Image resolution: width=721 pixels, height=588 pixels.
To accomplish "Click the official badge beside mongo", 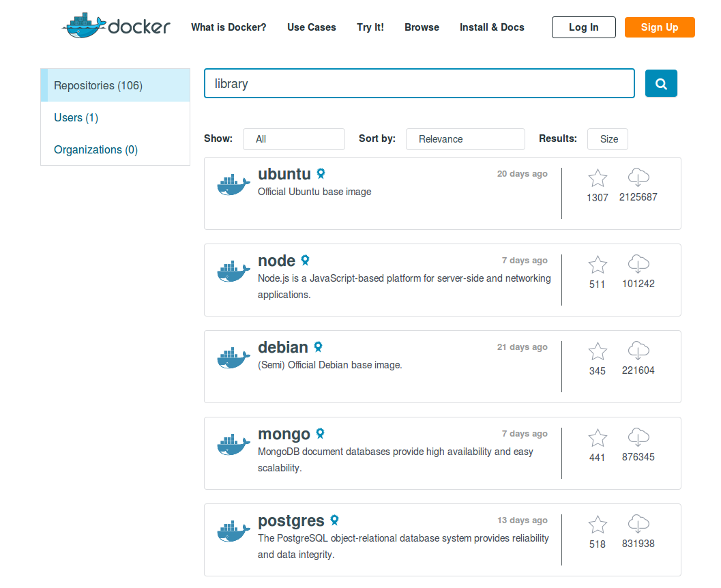I will 321,434.
